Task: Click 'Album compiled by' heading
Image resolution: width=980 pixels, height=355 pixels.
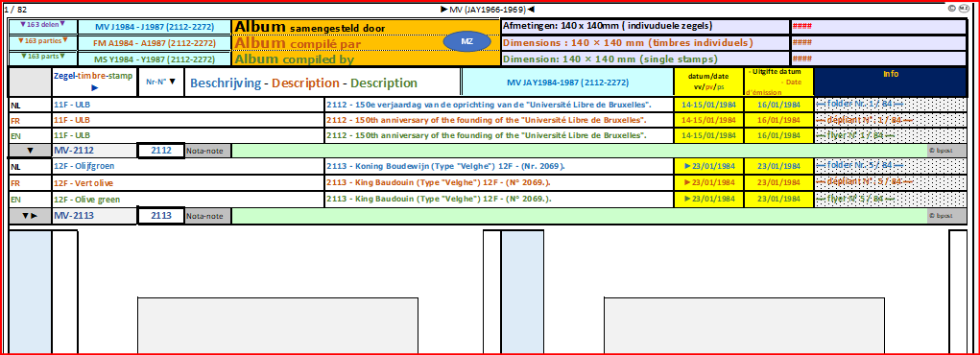Action: click(295, 60)
